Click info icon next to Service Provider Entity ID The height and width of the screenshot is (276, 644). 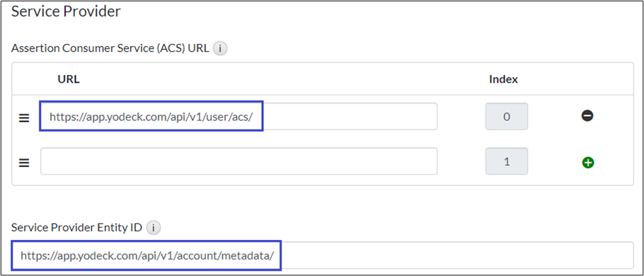coord(153,228)
